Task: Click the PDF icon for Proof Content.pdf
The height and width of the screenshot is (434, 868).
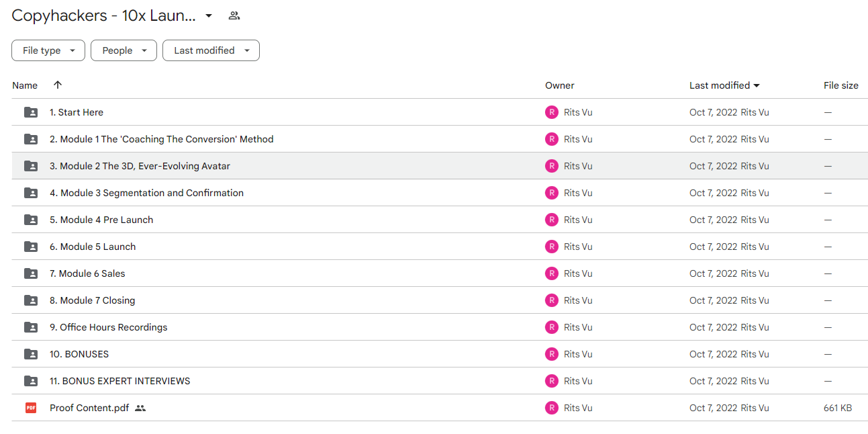Action: pos(31,408)
